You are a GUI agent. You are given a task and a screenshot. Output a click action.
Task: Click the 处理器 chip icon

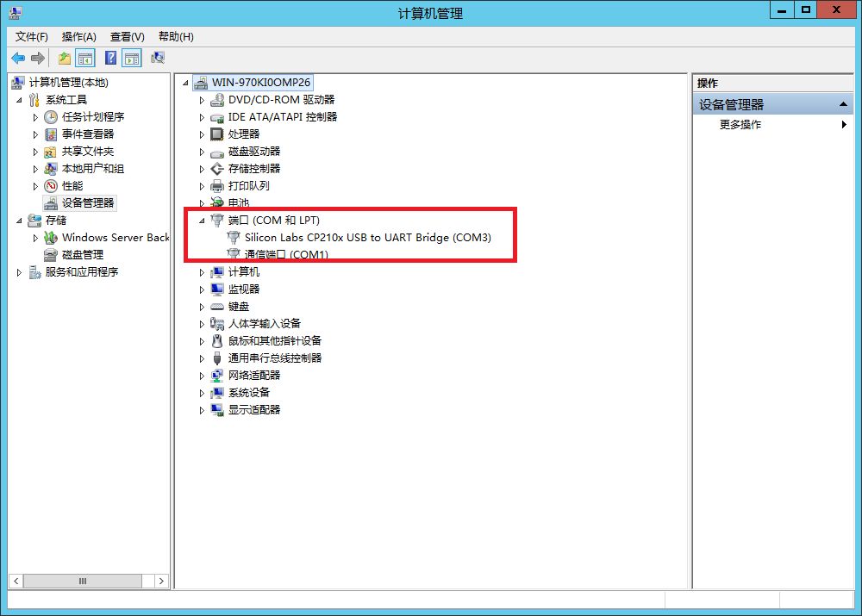pyautogui.click(x=217, y=134)
